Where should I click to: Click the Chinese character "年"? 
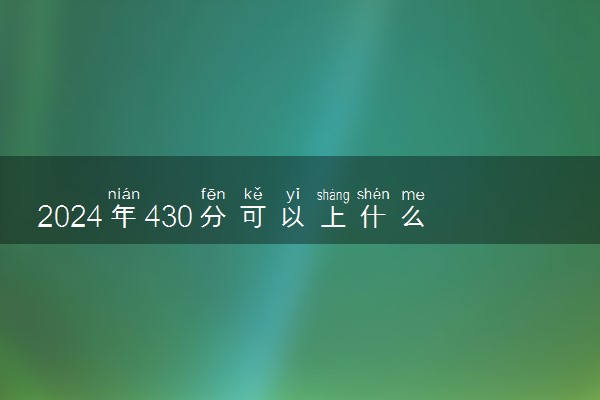tap(124, 217)
